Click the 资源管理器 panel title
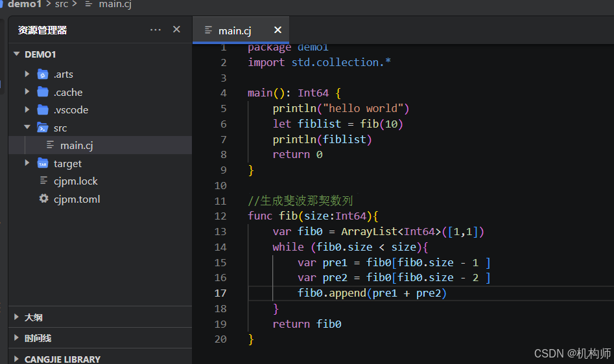Screen dimensions: 614x364 pyautogui.click(x=42, y=30)
